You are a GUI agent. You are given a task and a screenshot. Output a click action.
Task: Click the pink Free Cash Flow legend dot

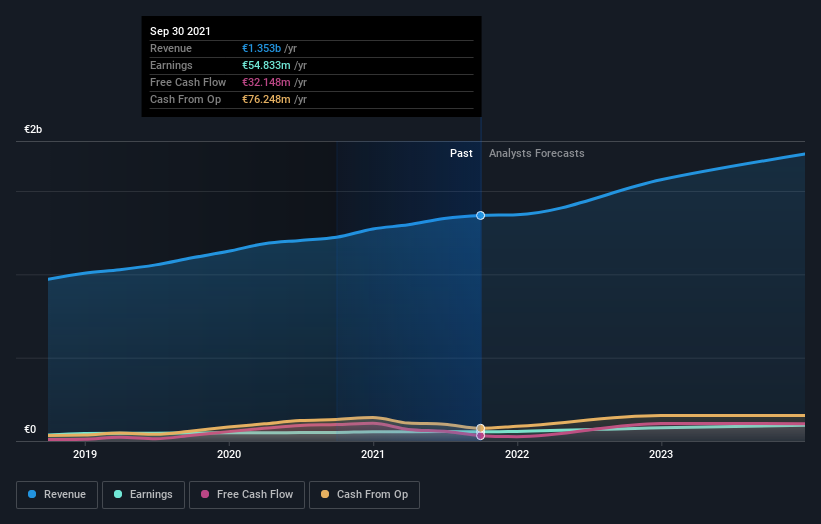pos(205,494)
